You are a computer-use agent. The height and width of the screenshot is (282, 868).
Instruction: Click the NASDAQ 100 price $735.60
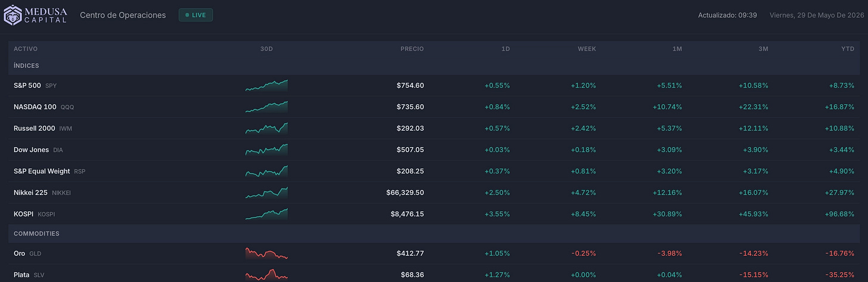[x=410, y=107]
